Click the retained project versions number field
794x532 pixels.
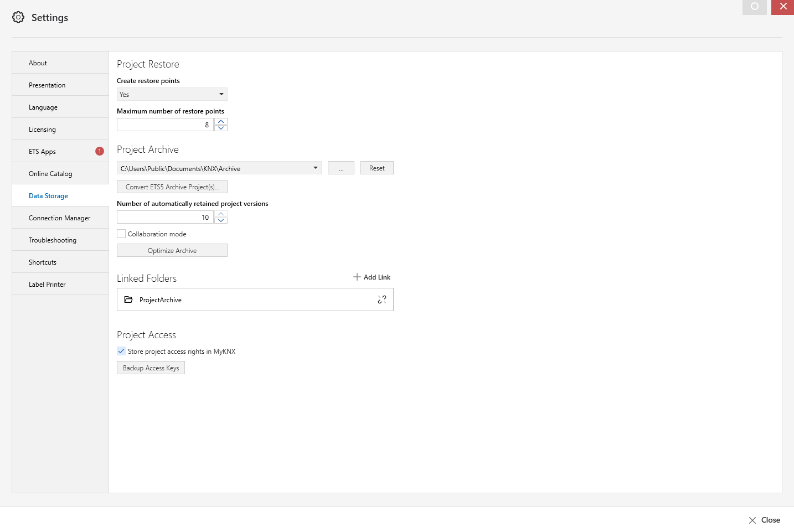click(x=165, y=217)
